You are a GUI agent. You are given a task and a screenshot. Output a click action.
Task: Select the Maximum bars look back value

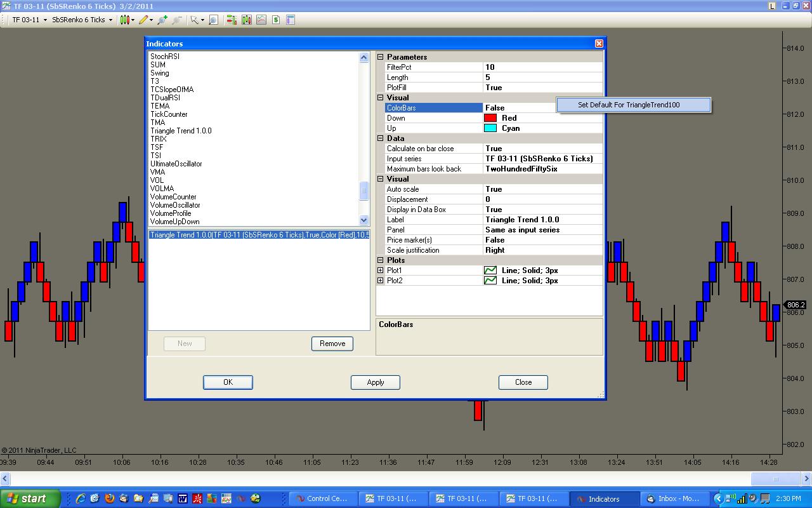(x=542, y=169)
